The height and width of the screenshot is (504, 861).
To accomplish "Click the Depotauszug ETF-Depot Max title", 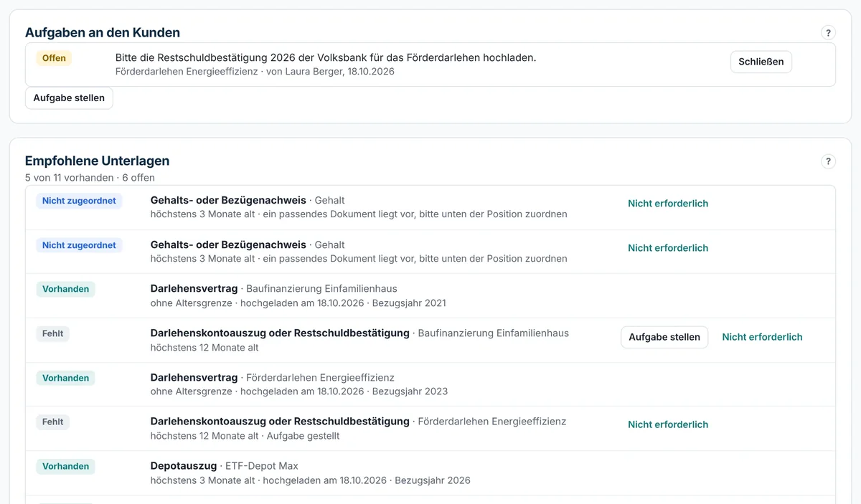I will coord(224,466).
